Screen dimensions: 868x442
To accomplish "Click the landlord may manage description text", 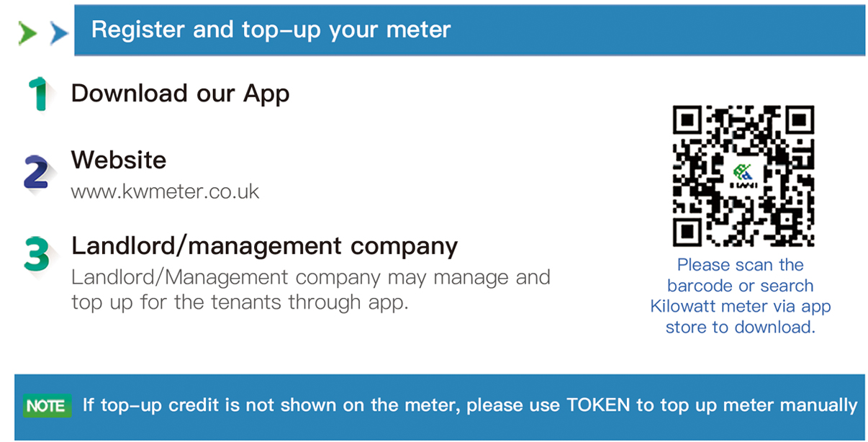I will click(x=309, y=289).
